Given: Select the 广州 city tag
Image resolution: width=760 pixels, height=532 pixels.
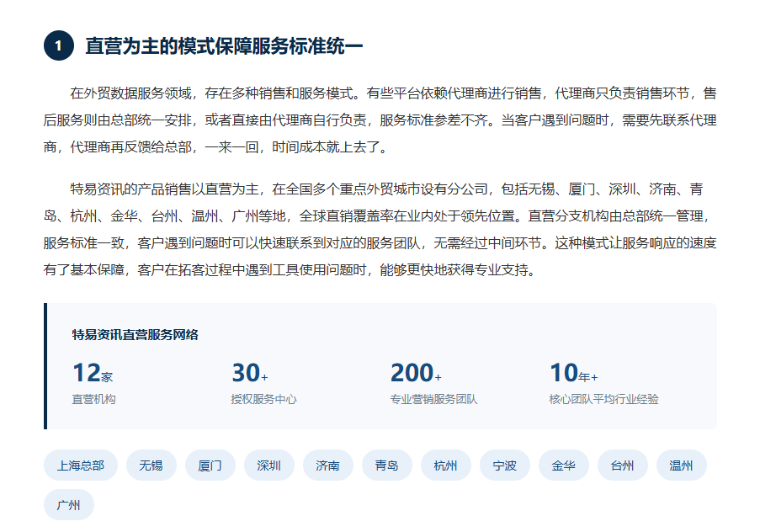Looking at the screenshot, I should pos(69,505).
